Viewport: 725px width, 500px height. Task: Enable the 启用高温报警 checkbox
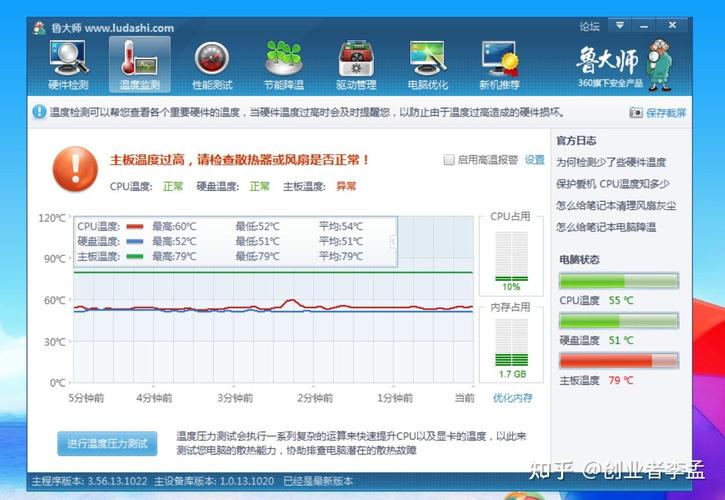450,160
